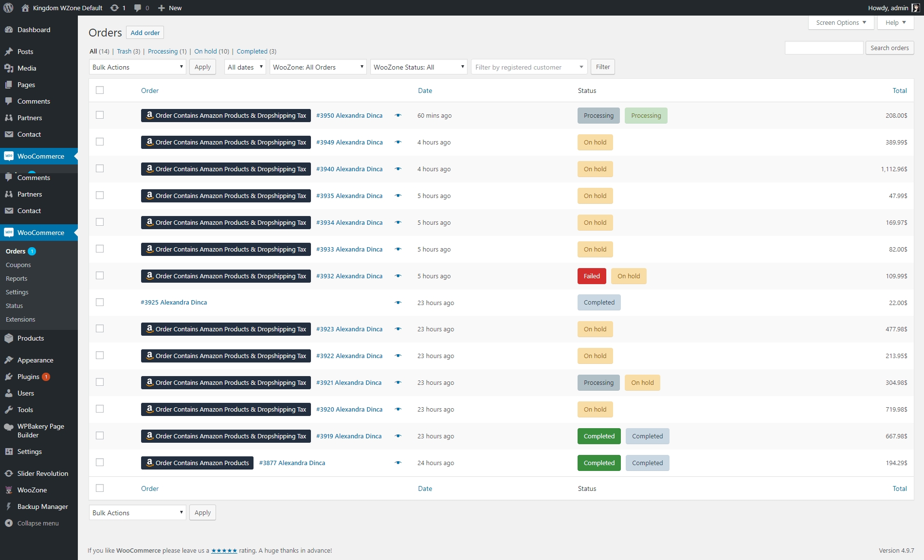924x560 pixels.
Task: Click the Appearance brush icon
Action: (x=9, y=360)
